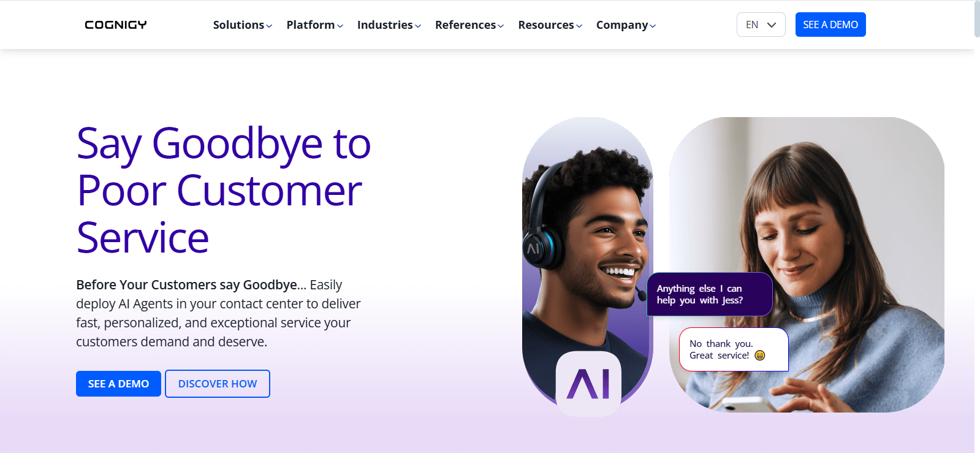Click the hero SEE A DEMO button
This screenshot has width=980, height=453.
pyautogui.click(x=118, y=384)
